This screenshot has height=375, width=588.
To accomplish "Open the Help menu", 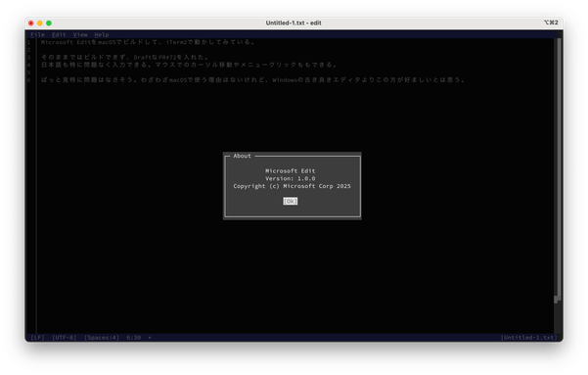I will [102, 34].
